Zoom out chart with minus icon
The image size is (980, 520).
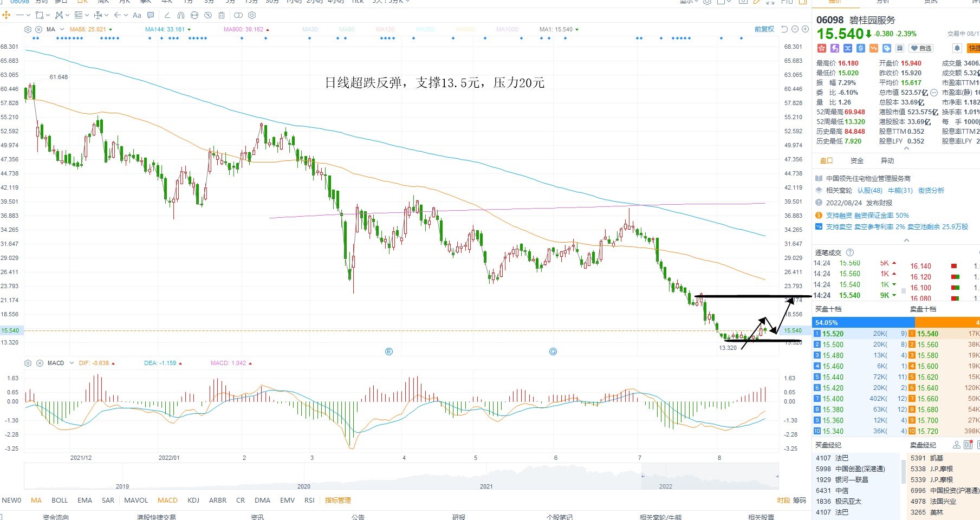pos(795,29)
